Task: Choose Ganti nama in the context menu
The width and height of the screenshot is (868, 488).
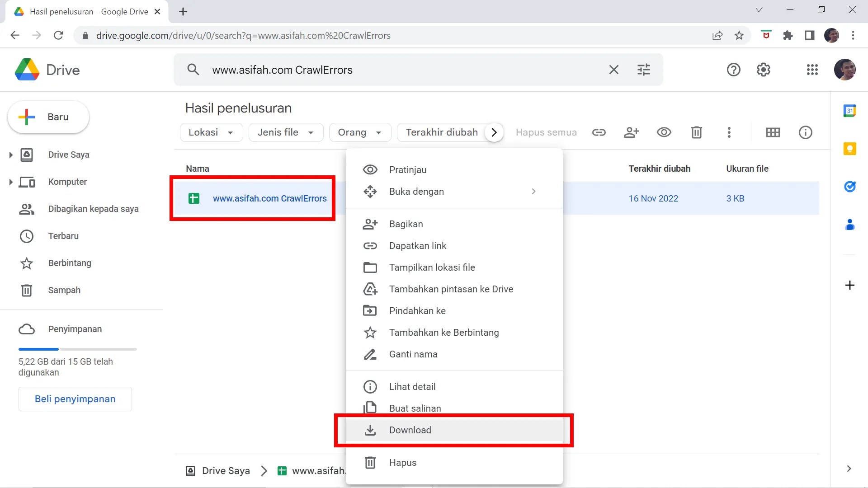Action: pos(413,354)
